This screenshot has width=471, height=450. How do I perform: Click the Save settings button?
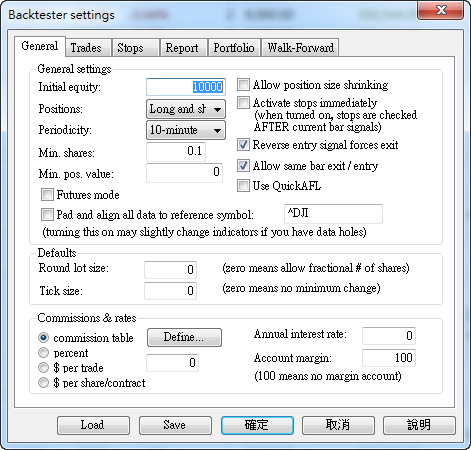click(175, 425)
